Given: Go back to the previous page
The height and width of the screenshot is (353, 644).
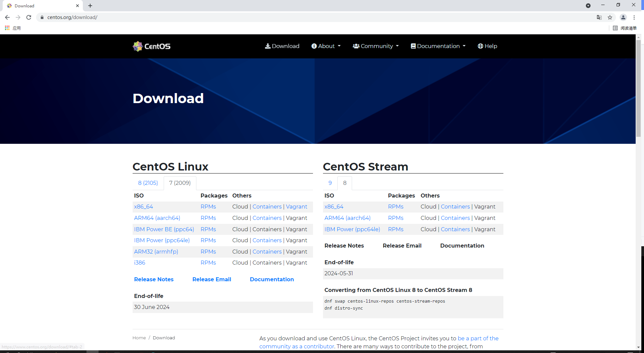Looking at the screenshot, I should click(7, 17).
